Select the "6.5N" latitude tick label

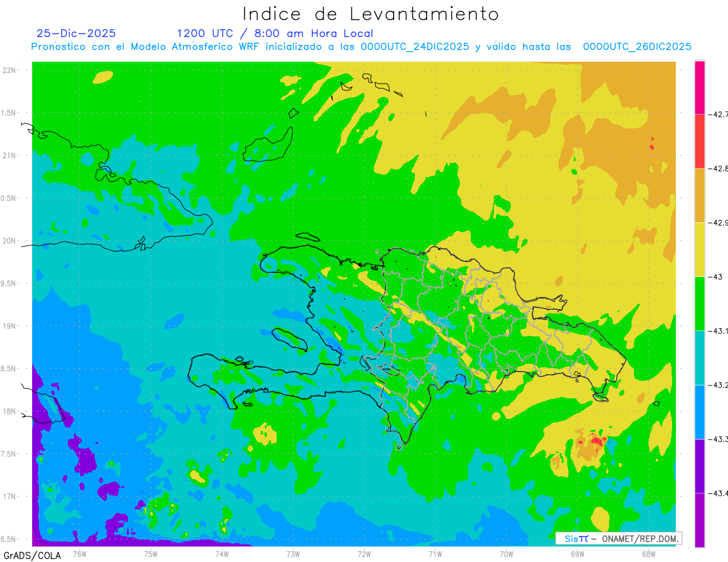point(9,540)
